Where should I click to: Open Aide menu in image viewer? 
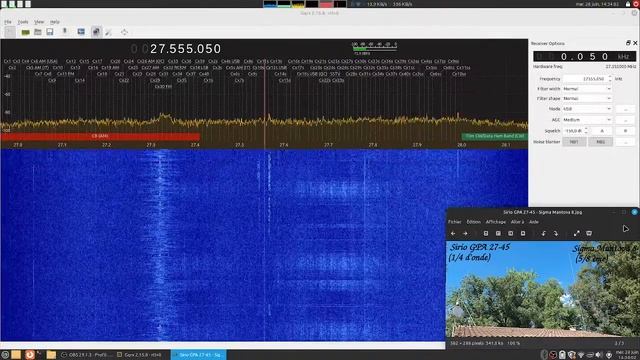(x=534, y=222)
